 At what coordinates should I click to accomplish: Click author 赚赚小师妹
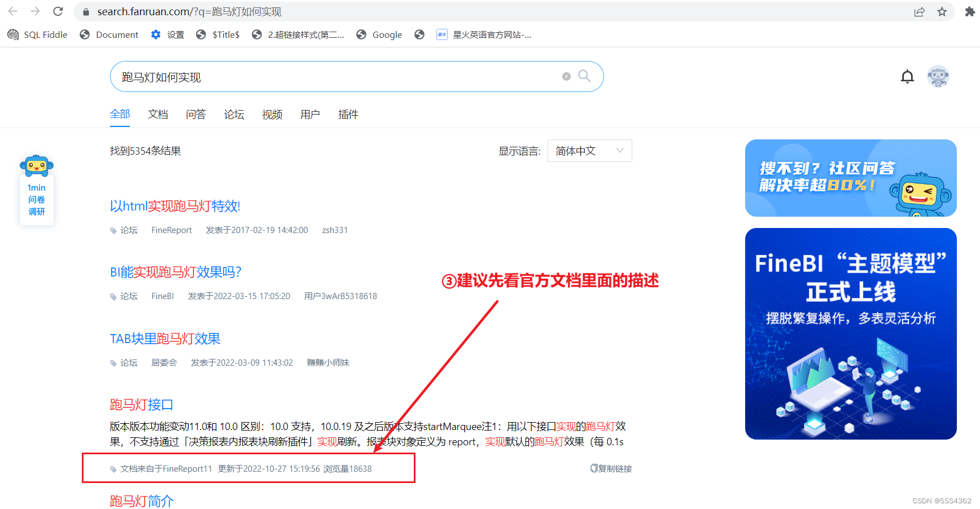click(x=328, y=363)
